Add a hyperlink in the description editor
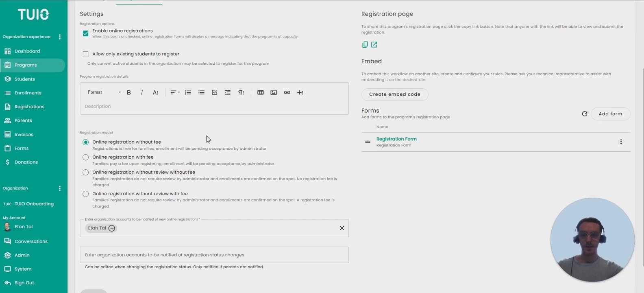This screenshot has width=644, height=293. coord(287,92)
